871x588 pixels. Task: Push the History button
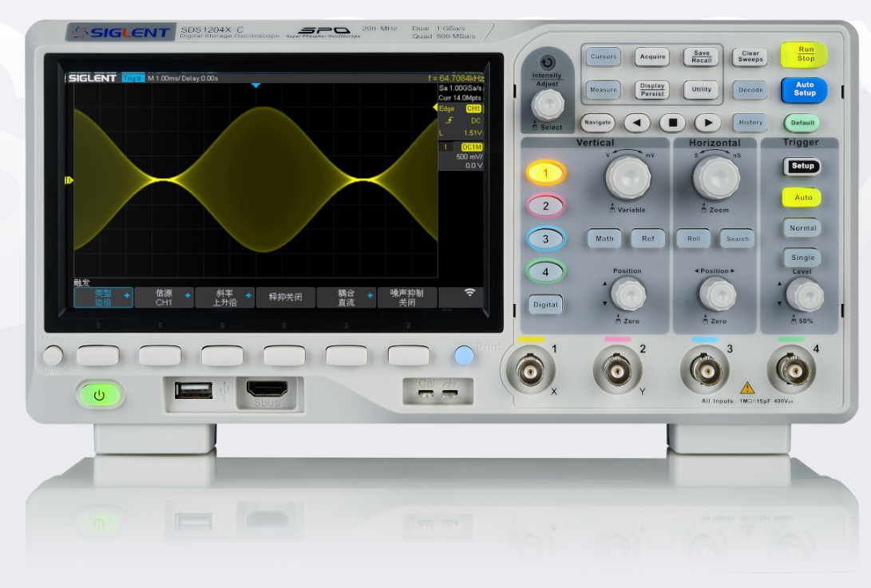coord(750,123)
